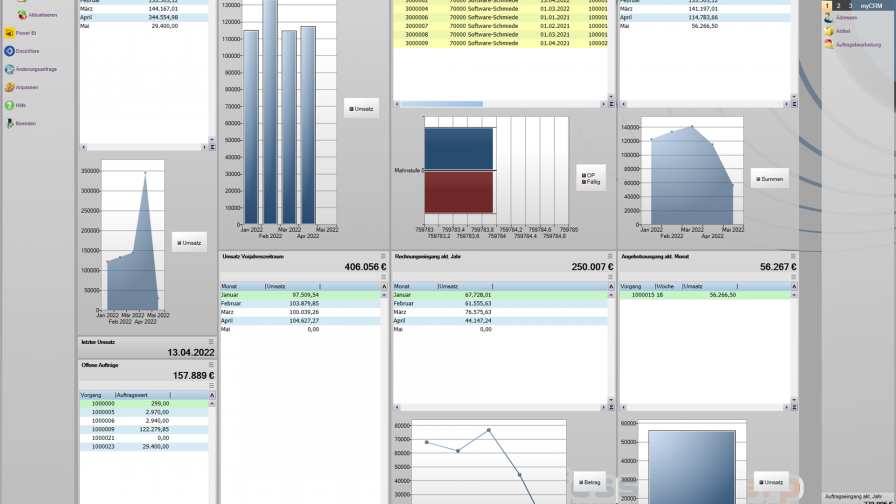Screen dimensions: 896x504
Task: Toggle the Summen legend entry
Action: pos(770,178)
